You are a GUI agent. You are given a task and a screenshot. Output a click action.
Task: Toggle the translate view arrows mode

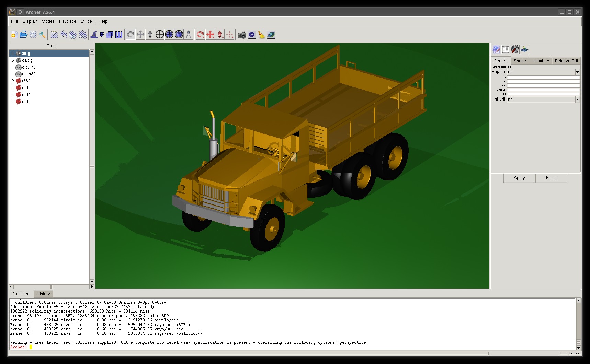140,35
